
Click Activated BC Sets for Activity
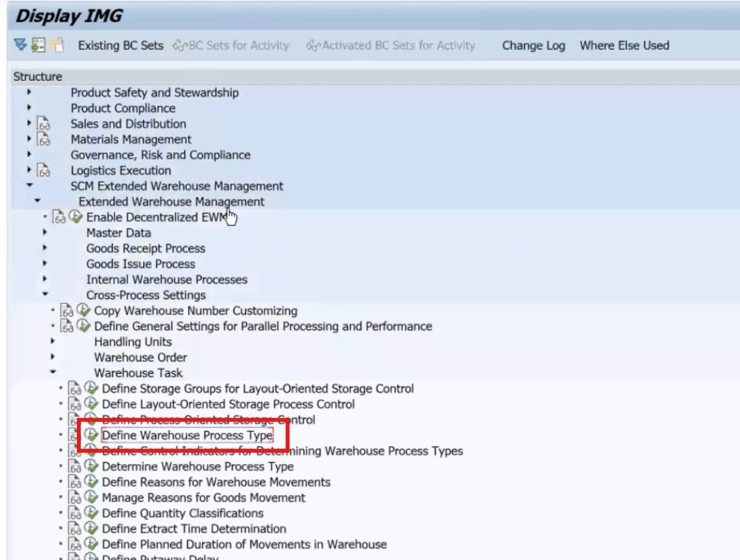click(x=391, y=45)
